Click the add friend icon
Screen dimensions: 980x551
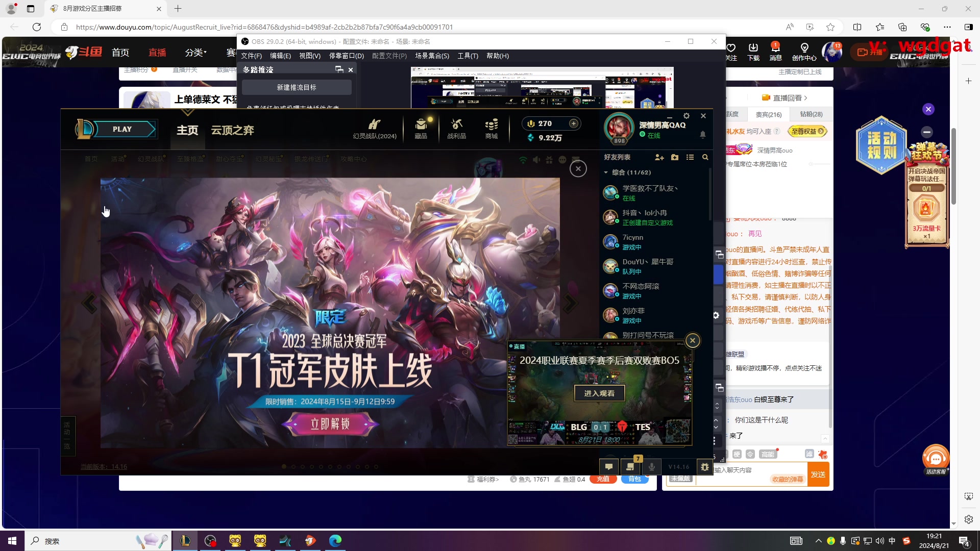pyautogui.click(x=659, y=158)
